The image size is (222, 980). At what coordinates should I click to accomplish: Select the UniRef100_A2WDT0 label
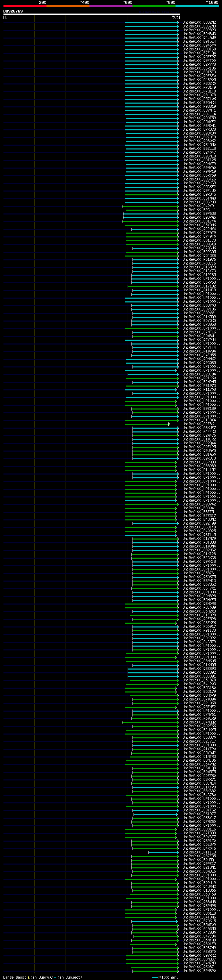pos(199,952)
